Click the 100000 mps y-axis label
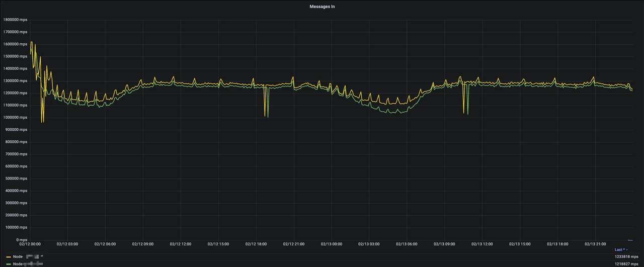 (x=16, y=228)
